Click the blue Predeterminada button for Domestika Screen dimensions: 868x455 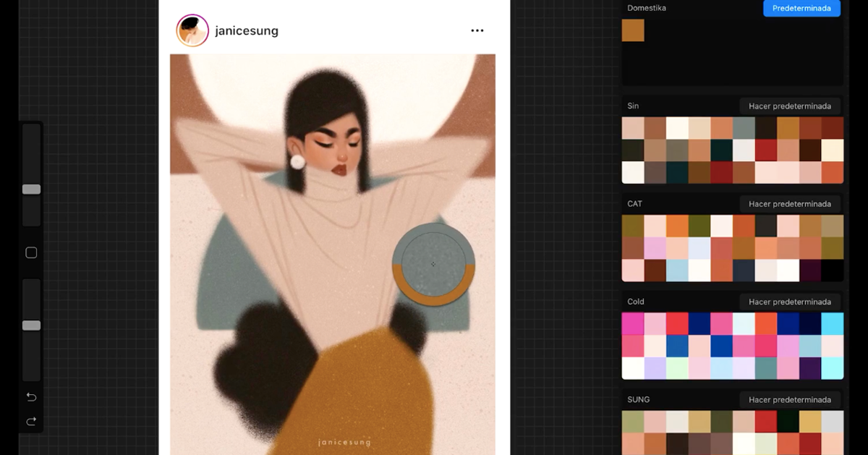(x=801, y=8)
